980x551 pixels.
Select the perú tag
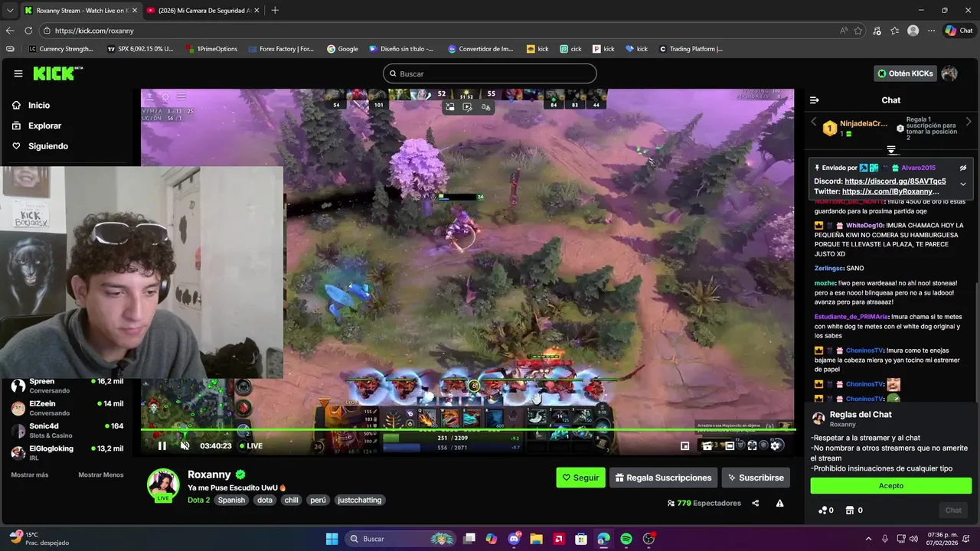[318, 500]
